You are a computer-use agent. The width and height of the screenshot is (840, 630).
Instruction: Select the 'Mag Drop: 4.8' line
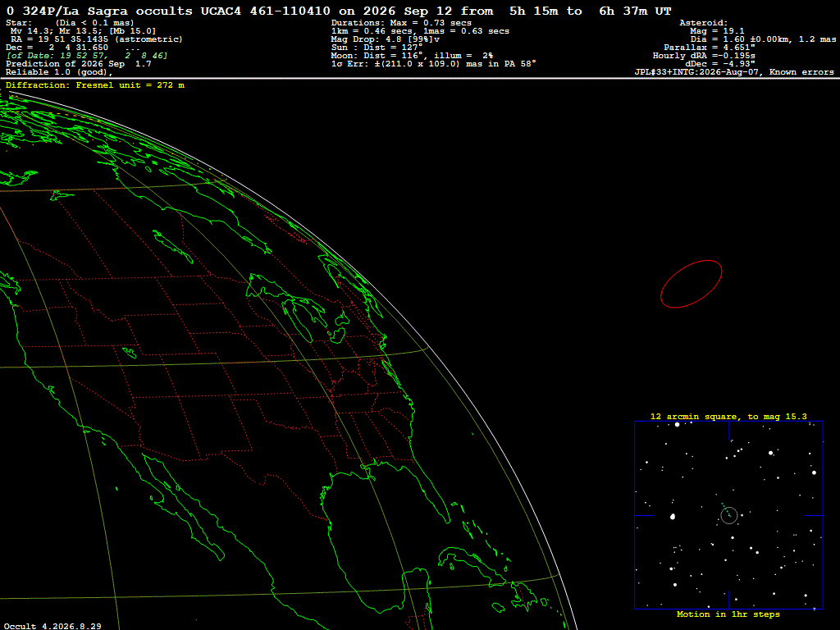click(x=386, y=39)
